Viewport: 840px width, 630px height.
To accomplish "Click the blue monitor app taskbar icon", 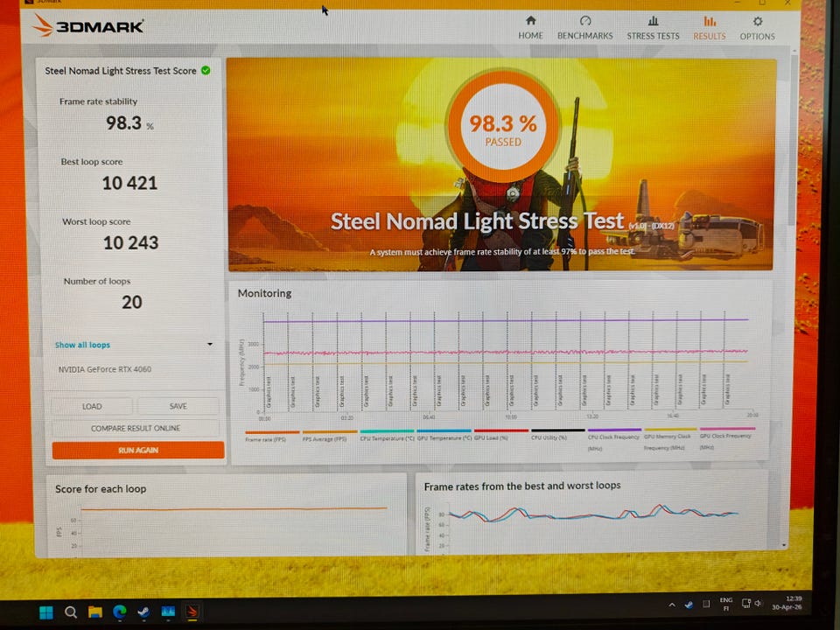I will click(168, 612).
